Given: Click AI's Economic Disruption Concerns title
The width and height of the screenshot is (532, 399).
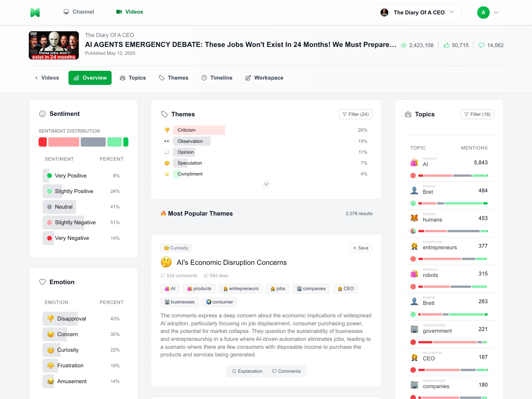Looking at the screenshot, I should point(232,262).
